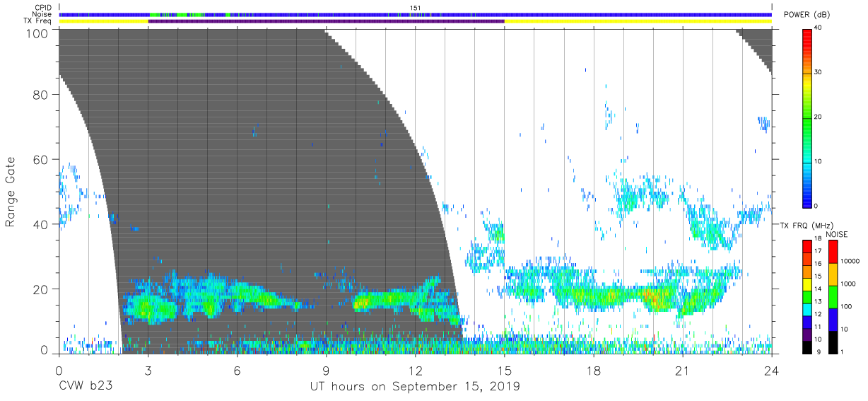Click the "Noise" strip label at top left

(42, 14)
